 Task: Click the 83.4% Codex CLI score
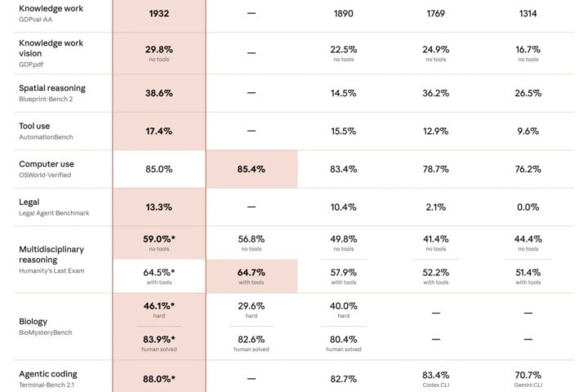(436, 379)
